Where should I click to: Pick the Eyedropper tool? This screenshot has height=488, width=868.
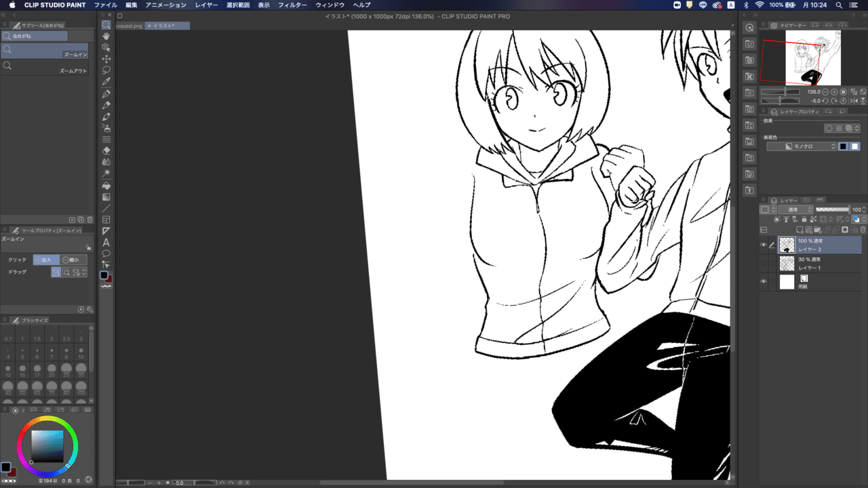[x=106, y=81]
